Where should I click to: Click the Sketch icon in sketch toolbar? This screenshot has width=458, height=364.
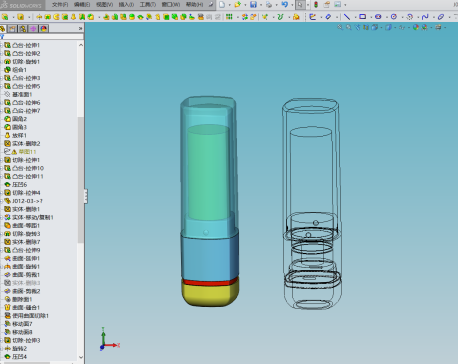tap(313, 17)
